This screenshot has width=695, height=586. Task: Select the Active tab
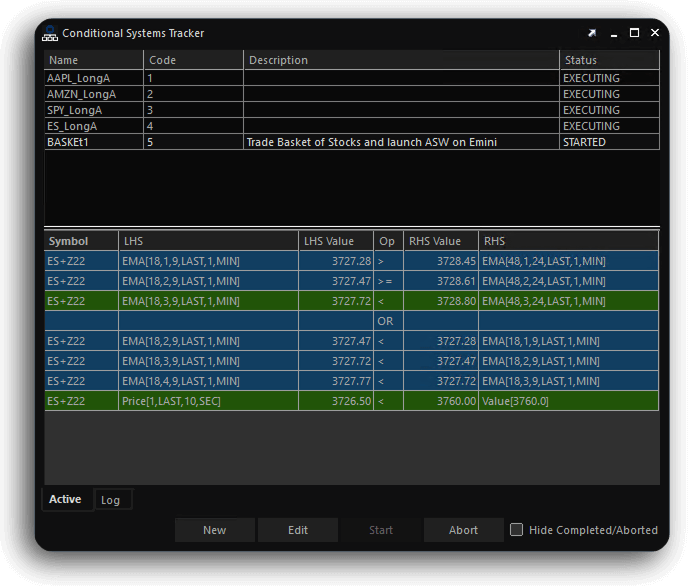pyautogui.click(x=66, y=500)
